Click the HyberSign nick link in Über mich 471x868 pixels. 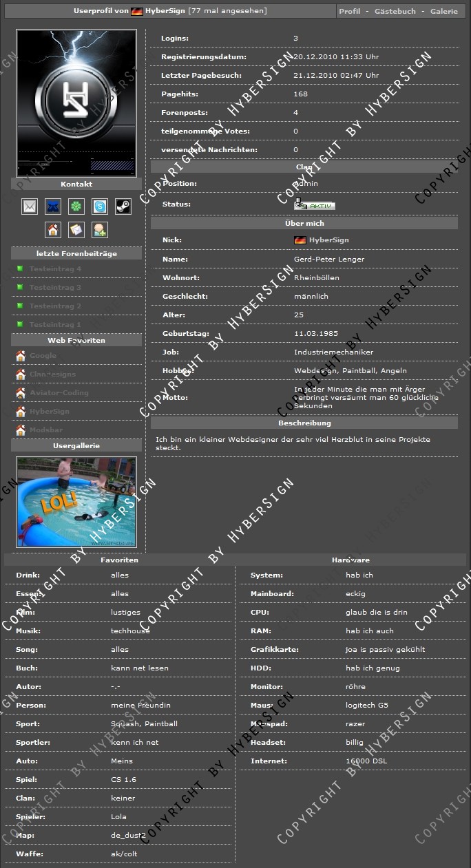pyautogui.click(x=328, y=240)
